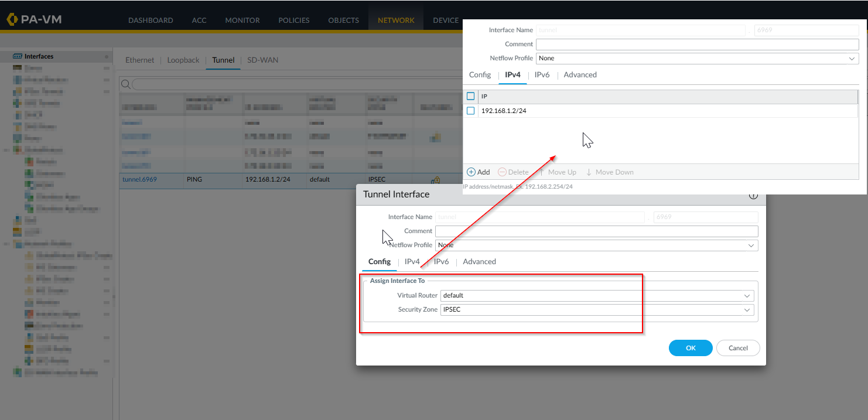Click the search magnifier icon above the table

(125, 84)
